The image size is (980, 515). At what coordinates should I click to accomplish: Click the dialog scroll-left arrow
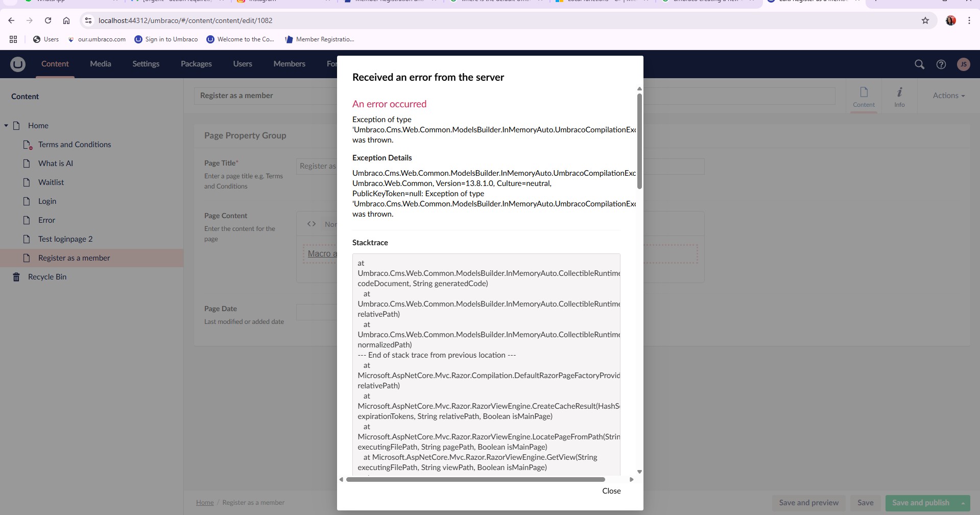(x=341, y=480)
